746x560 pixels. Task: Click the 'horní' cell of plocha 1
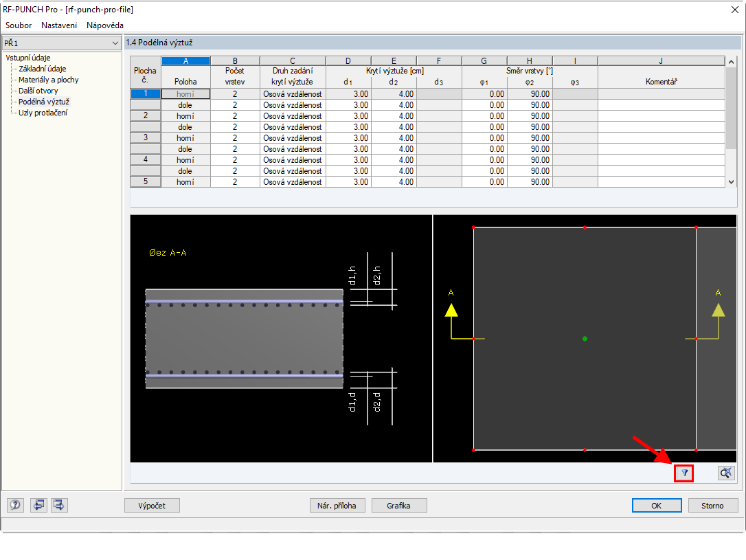coord(185,93)
